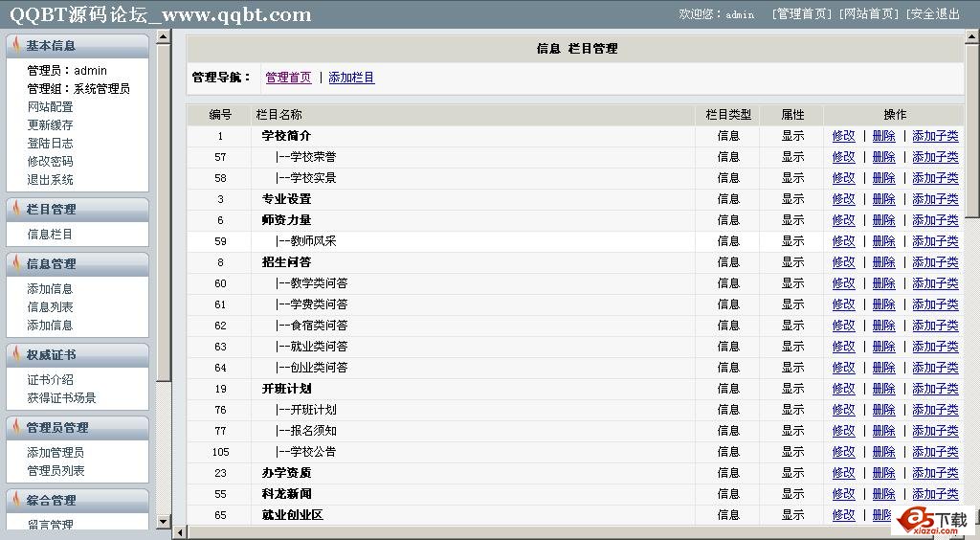Click 栏目名称 column header

point(278,114)
